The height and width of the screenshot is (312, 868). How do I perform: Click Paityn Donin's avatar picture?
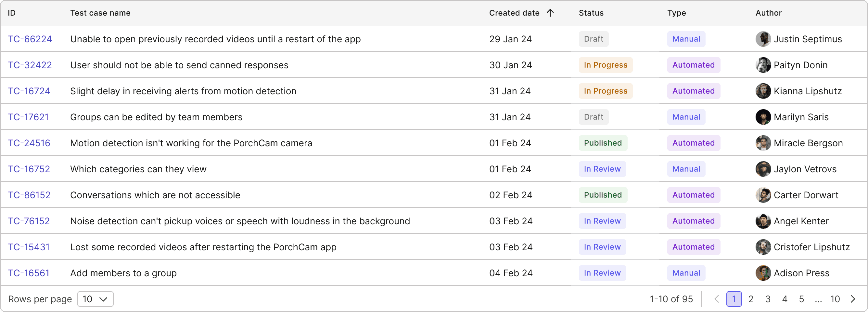(763, 65)
